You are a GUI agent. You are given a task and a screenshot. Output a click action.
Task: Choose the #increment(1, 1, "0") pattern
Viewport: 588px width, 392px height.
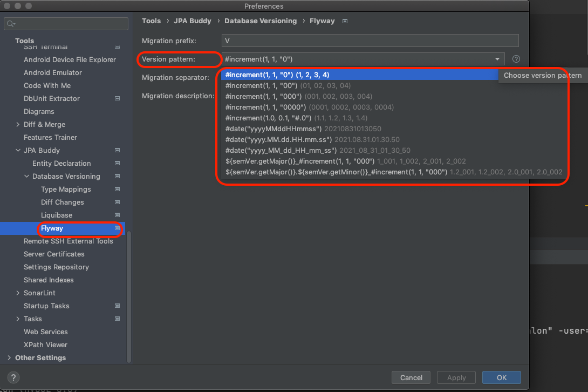point(359,75)
